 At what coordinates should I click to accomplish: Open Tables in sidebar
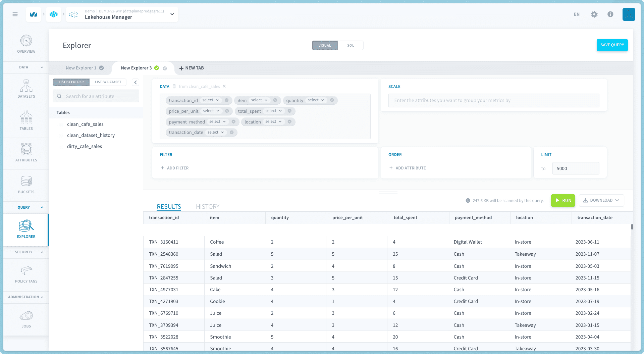pyautogui.click(x=26, y=121)
